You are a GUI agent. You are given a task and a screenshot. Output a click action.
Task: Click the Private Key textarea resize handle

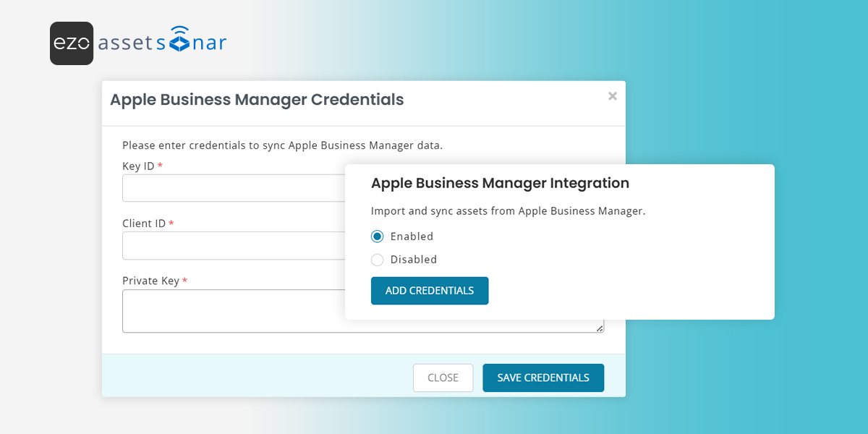tap(600, 328)
